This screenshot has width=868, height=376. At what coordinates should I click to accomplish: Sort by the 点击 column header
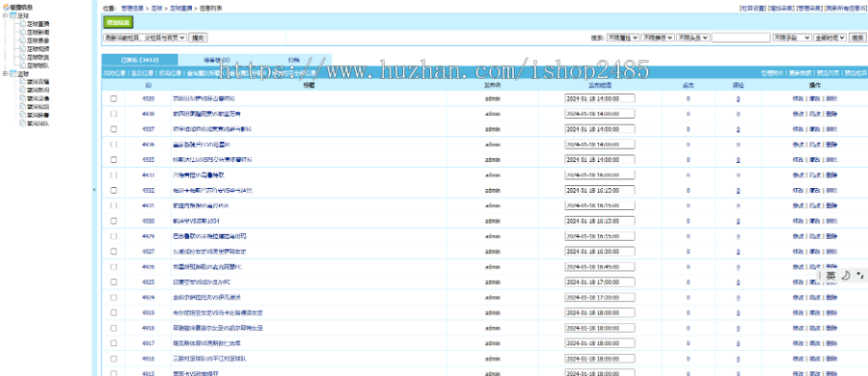coord(688,85)
